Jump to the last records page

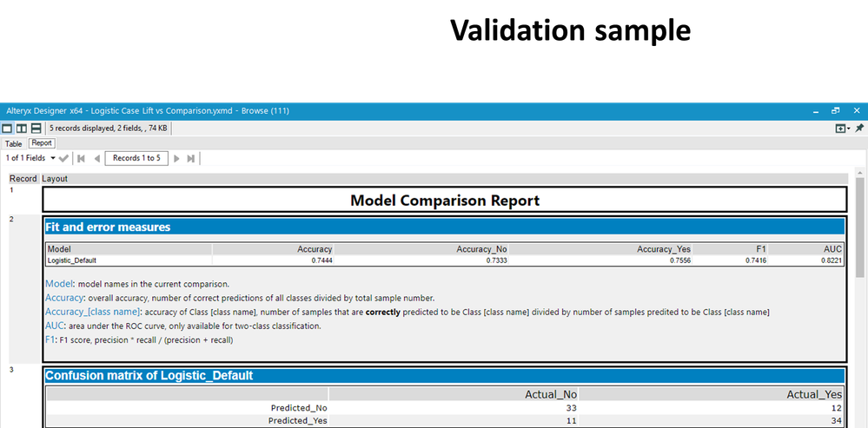click(191, 159)
